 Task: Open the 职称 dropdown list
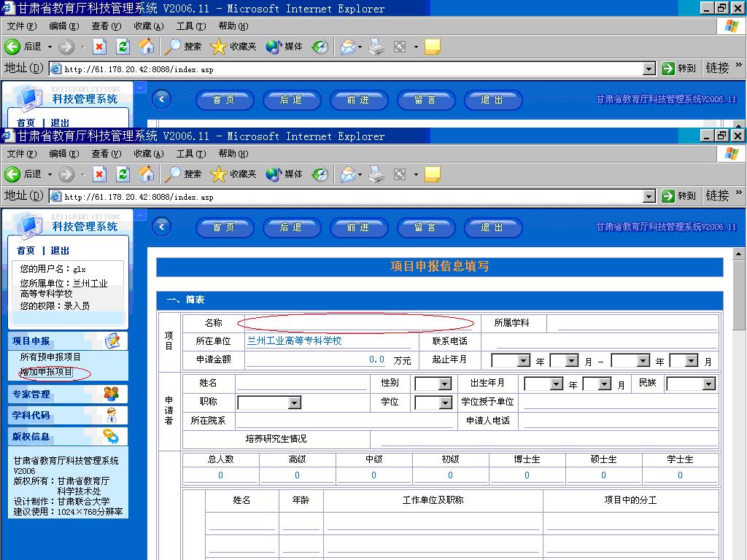tap(294, 402)
